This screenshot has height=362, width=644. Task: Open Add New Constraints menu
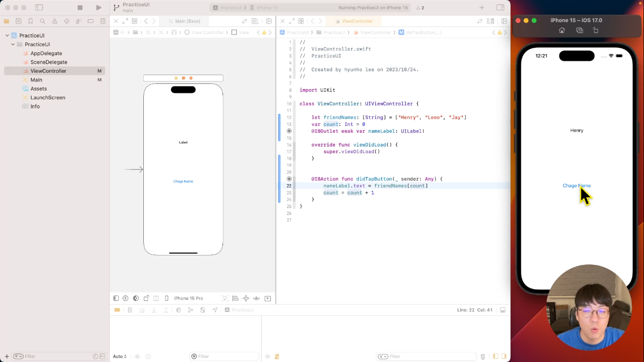tap(246, 298)
